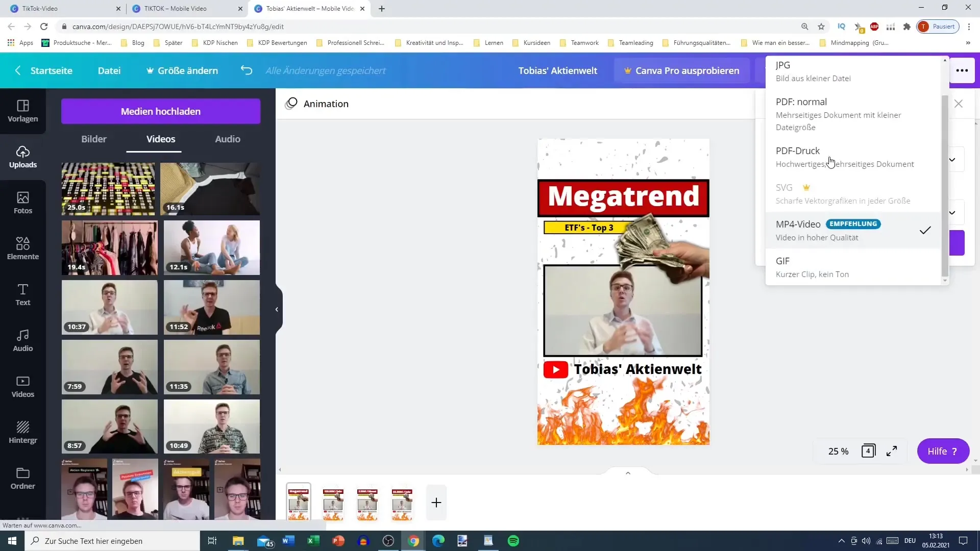Click the Megatrend headline on canvas
Screen dimensions: 980x551
[x=623, y=197]
